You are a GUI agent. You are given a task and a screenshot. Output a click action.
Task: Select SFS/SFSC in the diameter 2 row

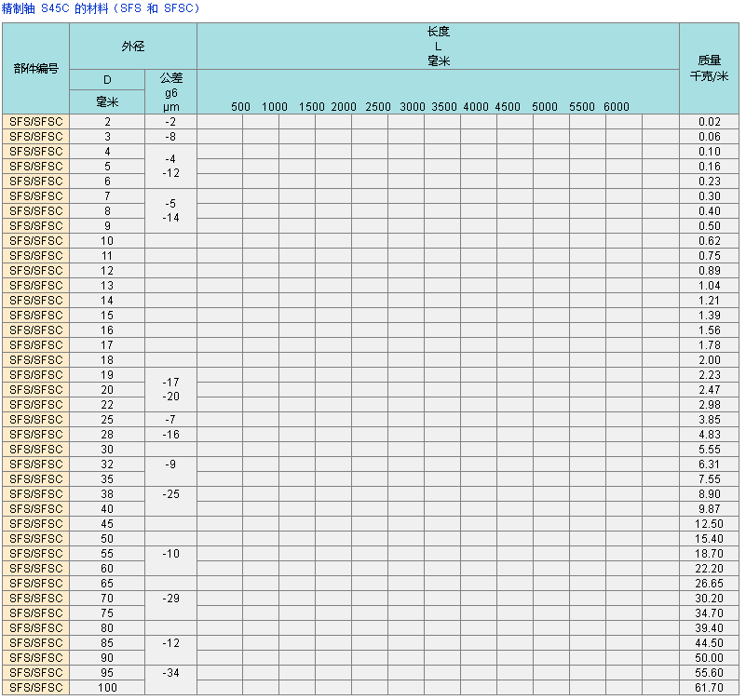pos(36,122)
